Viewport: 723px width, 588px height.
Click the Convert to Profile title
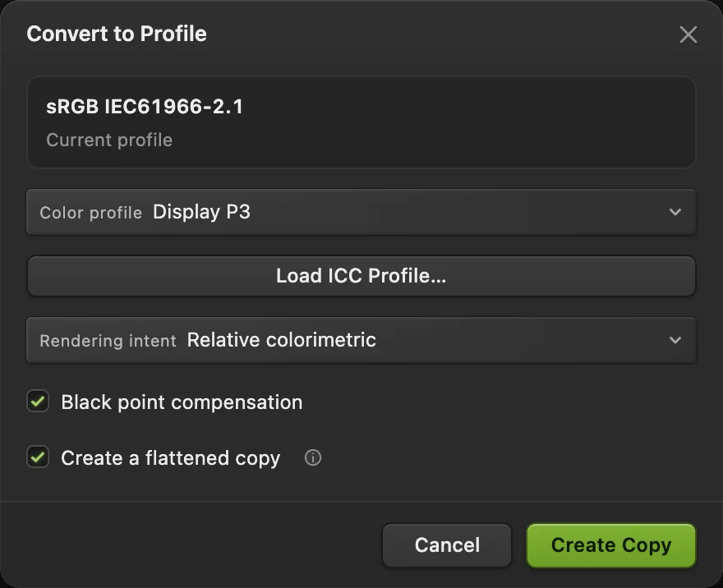click(x=117, y=34)
